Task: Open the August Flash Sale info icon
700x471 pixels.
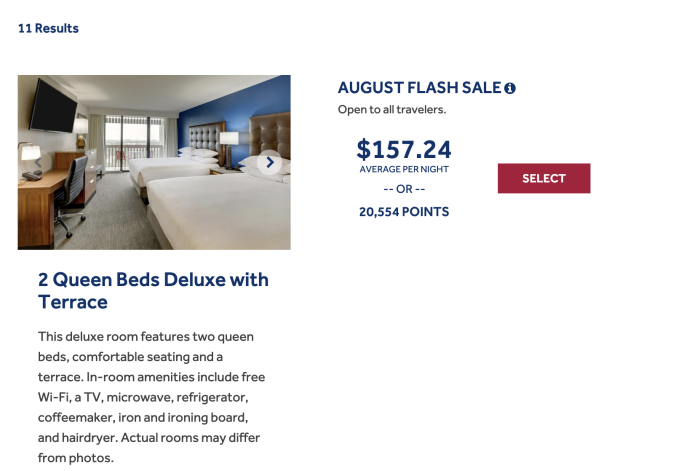Action: (x=510, y=88)
